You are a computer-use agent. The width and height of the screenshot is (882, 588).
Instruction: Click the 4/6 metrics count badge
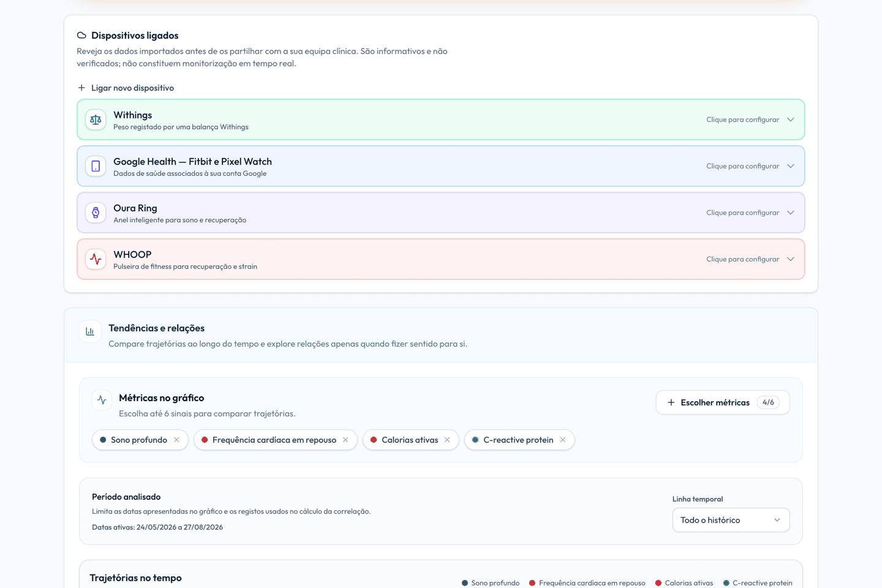click(768, 402)
